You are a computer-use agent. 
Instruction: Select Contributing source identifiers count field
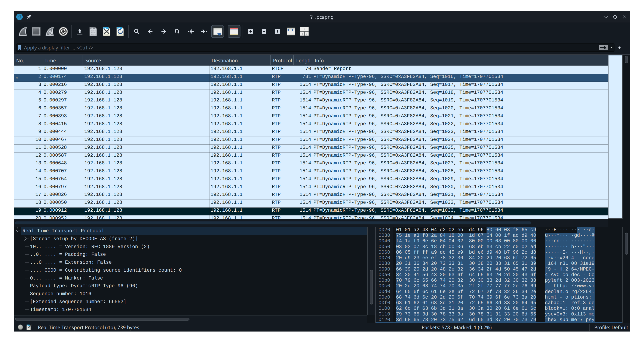point(106,270)
